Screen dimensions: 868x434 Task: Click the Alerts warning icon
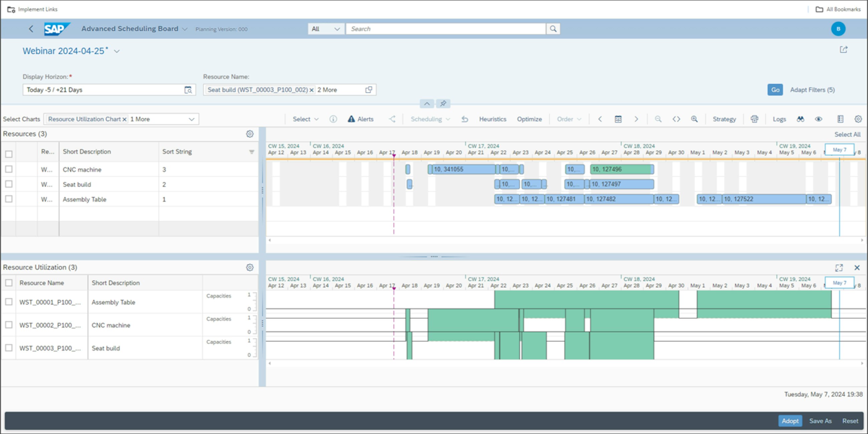point(351,119)
